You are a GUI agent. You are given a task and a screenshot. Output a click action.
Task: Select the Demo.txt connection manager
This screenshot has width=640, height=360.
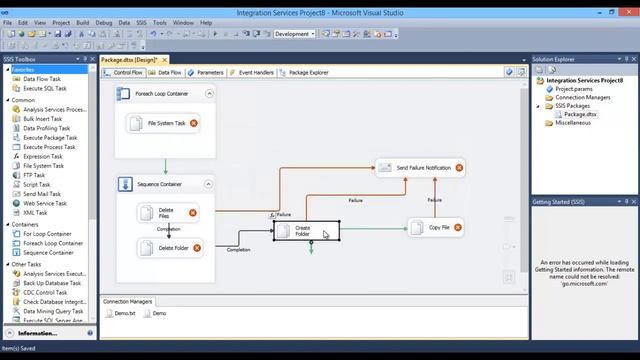tap(120, 313)
